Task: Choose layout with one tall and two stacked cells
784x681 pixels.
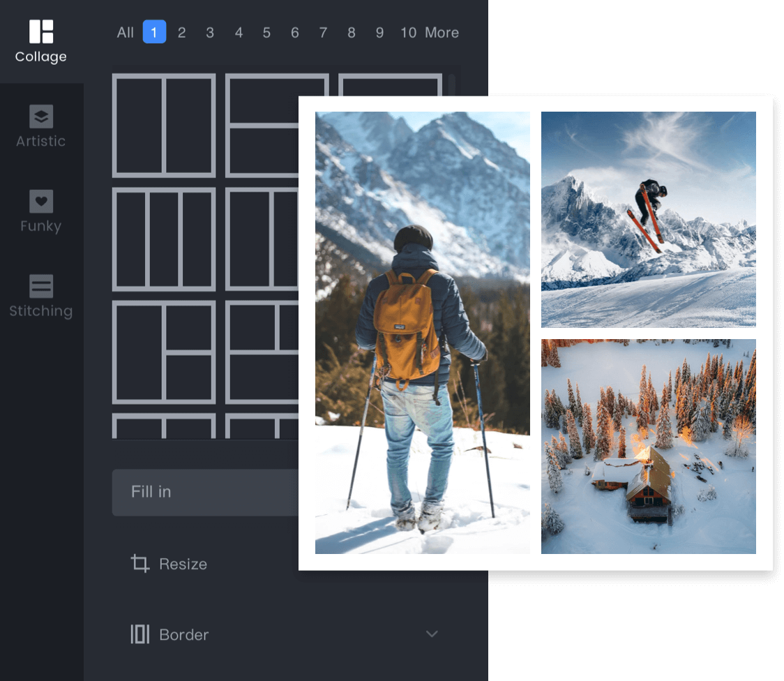Action: click(164, 352)
